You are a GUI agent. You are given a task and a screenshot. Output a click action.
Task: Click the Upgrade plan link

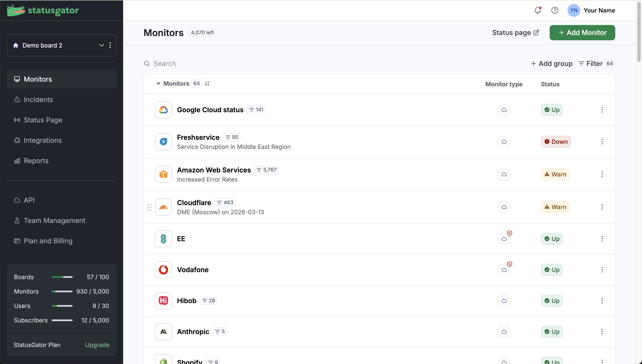97,345
